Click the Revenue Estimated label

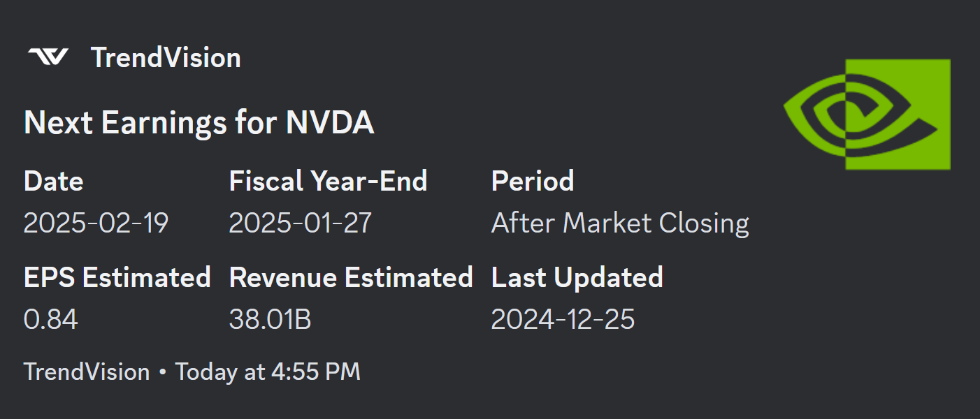click(351, 277)
